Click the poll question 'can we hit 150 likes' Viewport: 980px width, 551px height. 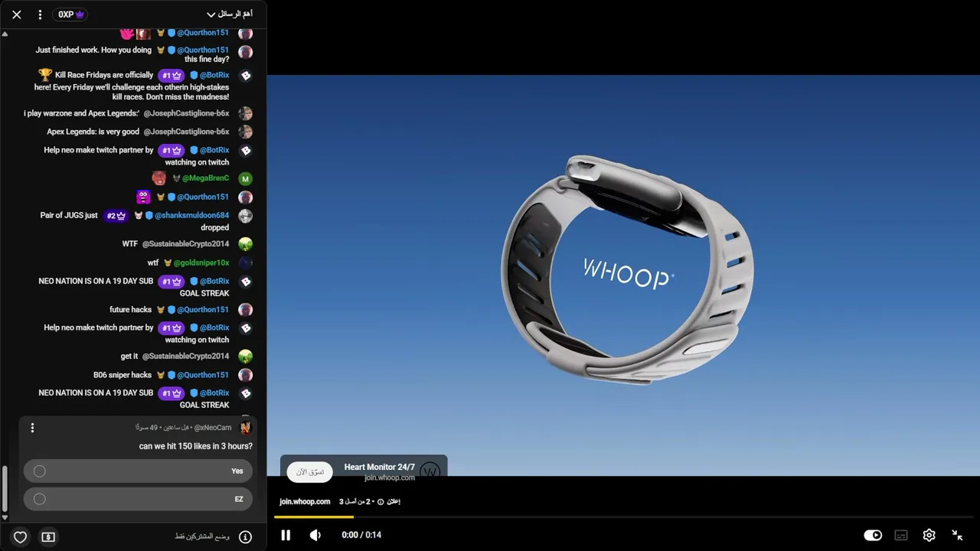[196, 446]
